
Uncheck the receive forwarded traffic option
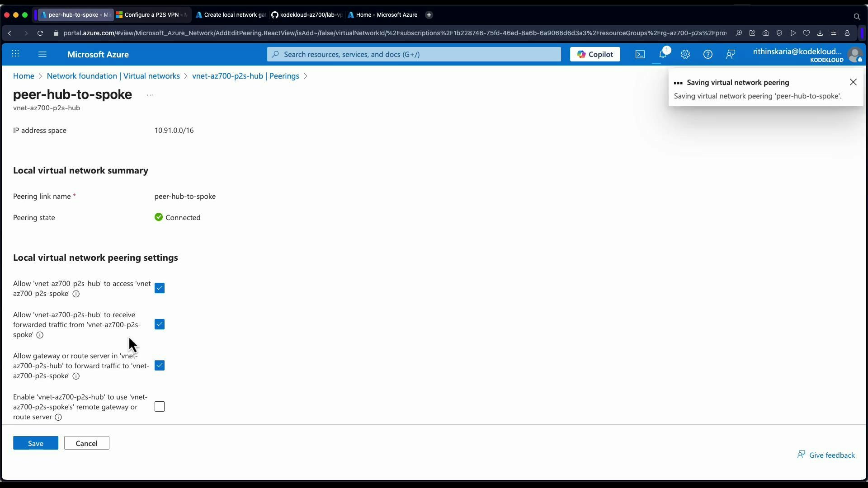159,324
